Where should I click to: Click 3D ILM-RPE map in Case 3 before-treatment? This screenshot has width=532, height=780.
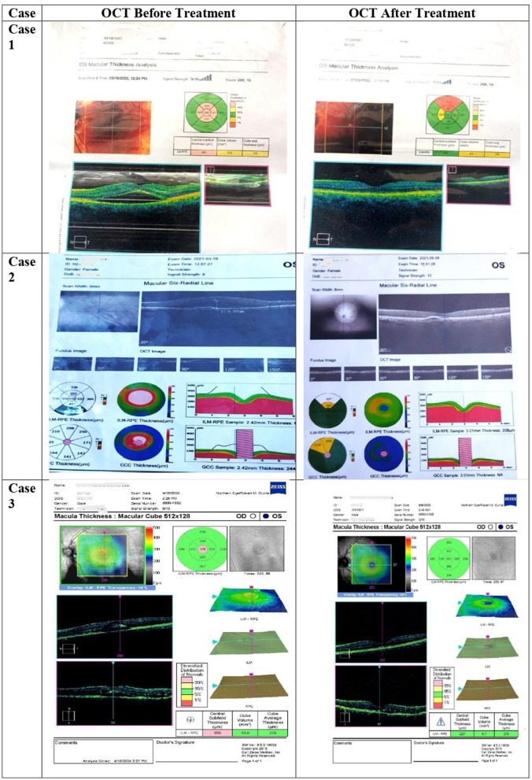(249, 601)
